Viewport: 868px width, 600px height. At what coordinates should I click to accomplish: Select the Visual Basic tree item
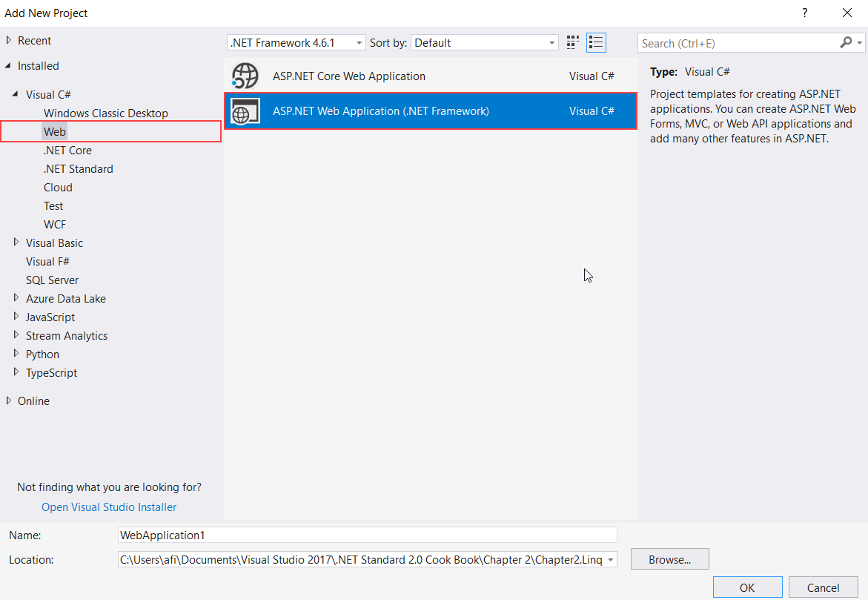(x=54, y=243)
